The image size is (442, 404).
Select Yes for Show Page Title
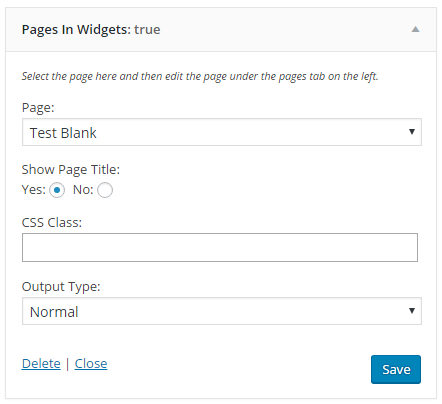[57, 190]
